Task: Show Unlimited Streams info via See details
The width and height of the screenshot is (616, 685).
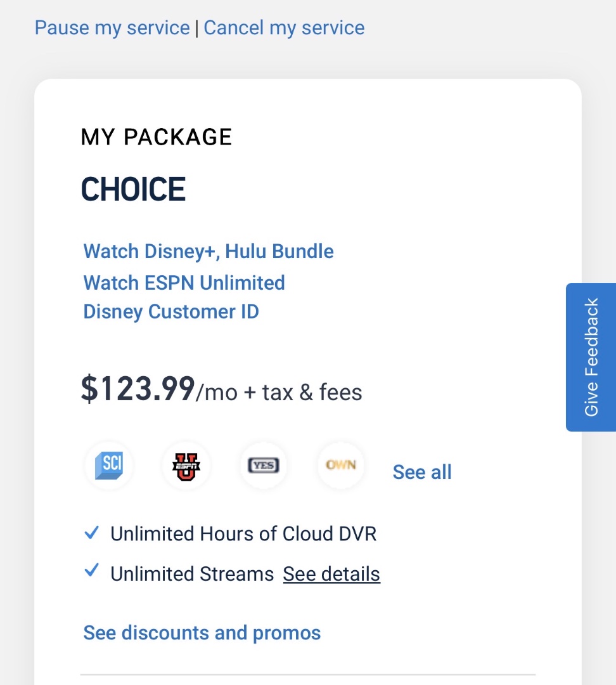Action: (331, 574)
